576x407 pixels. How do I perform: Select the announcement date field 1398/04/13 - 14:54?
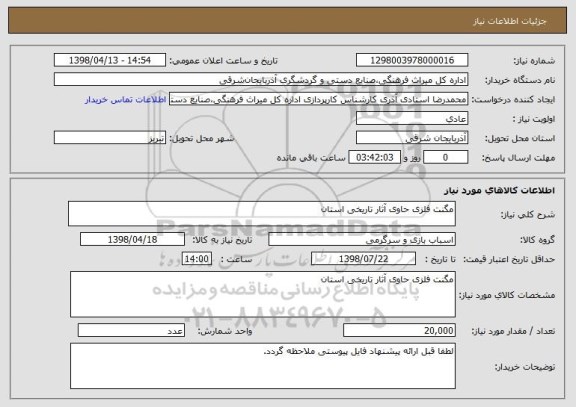coord(110,60)
